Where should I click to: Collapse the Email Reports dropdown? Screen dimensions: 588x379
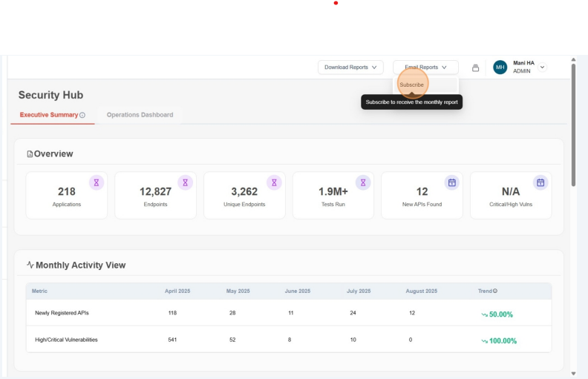(425, 67)
